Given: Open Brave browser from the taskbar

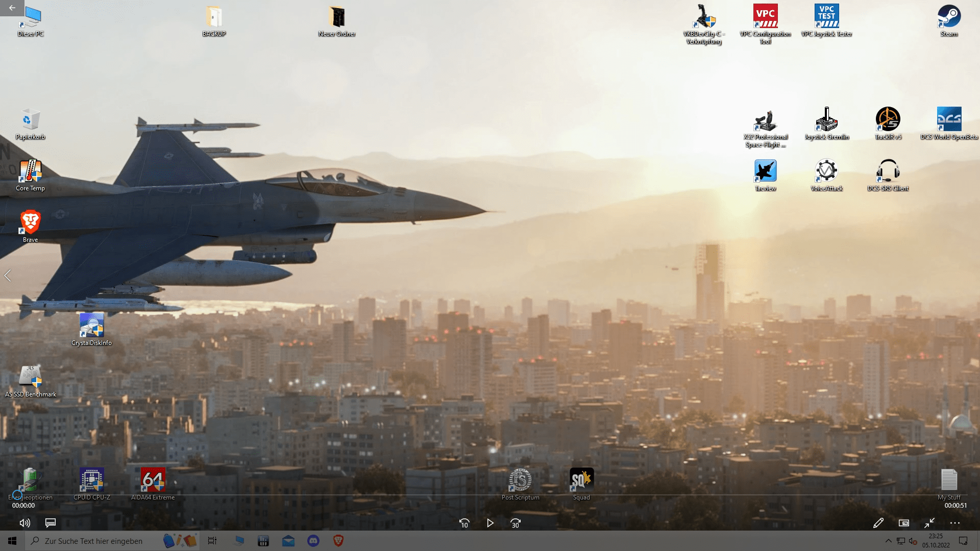Looking at the screenshot, I should click(338, 541).
